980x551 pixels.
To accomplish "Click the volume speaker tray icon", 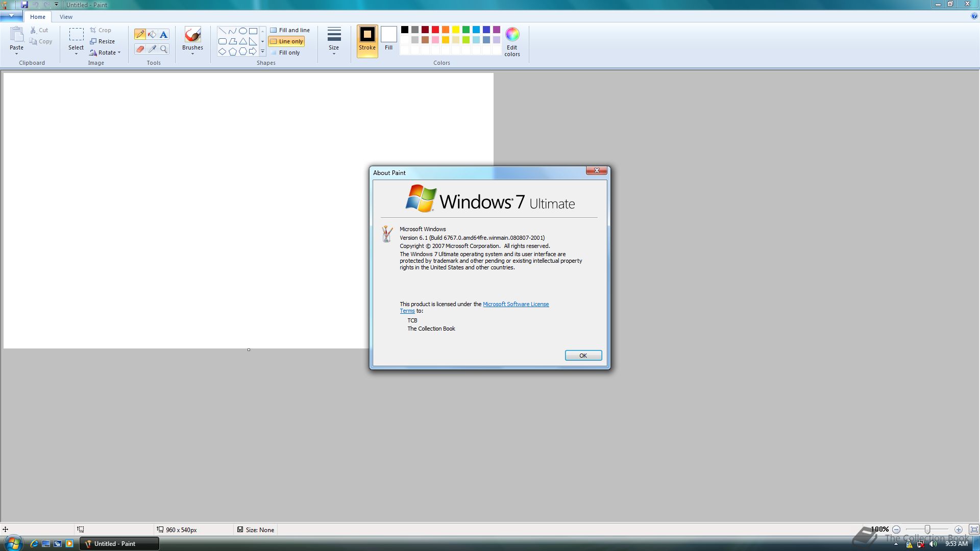I will pos(933,544).
